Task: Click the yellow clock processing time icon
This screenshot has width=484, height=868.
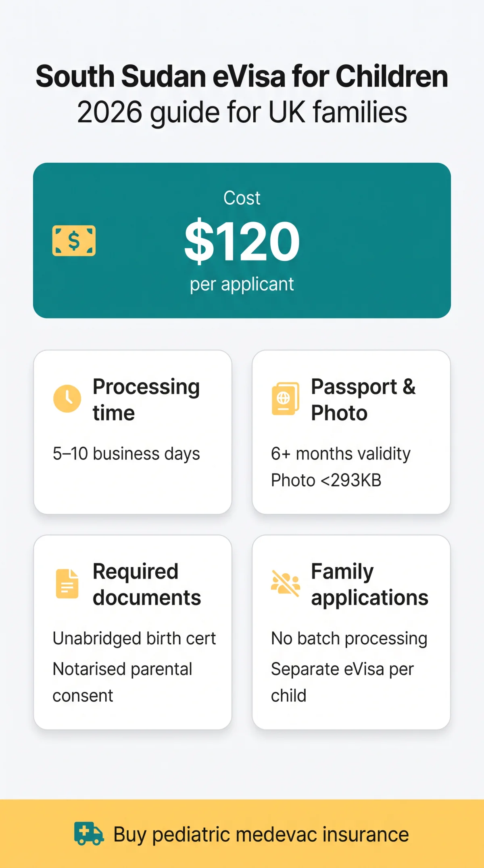Action: 67,398
